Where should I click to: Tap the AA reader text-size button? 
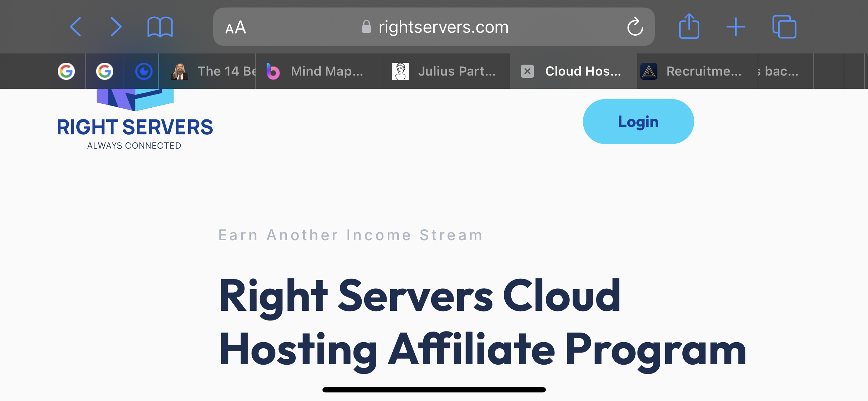[x=236, y=27]
